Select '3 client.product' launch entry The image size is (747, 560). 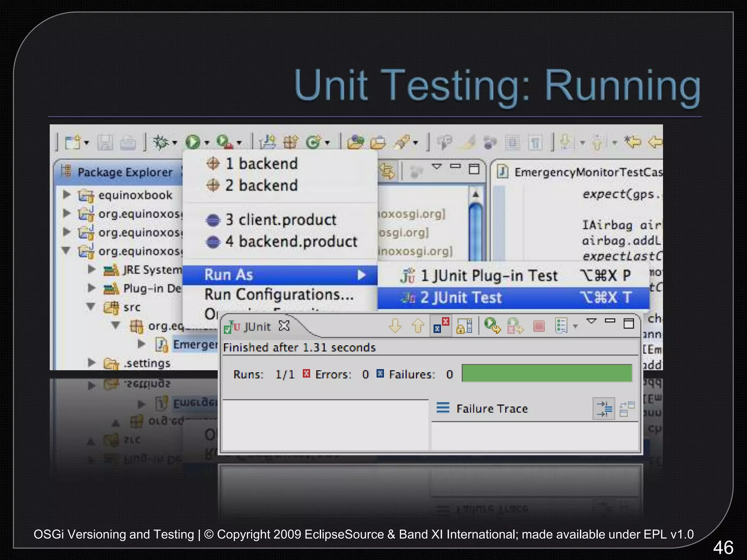pos(280,220)
